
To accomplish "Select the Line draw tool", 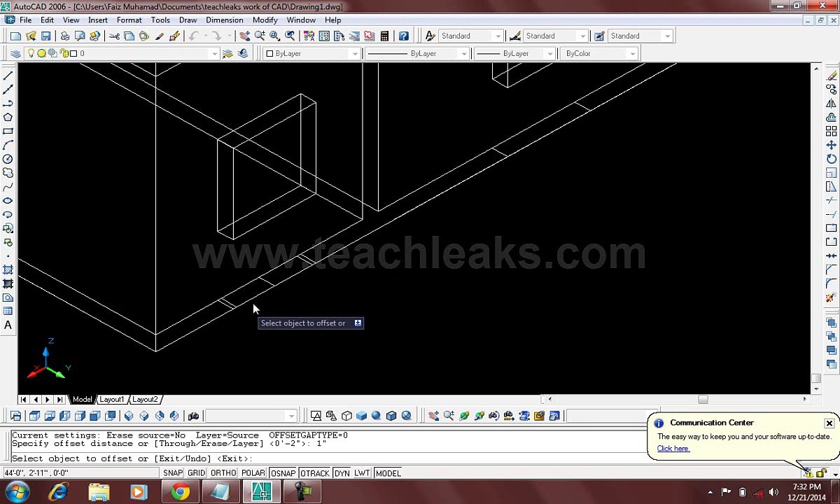I will 8,76.
